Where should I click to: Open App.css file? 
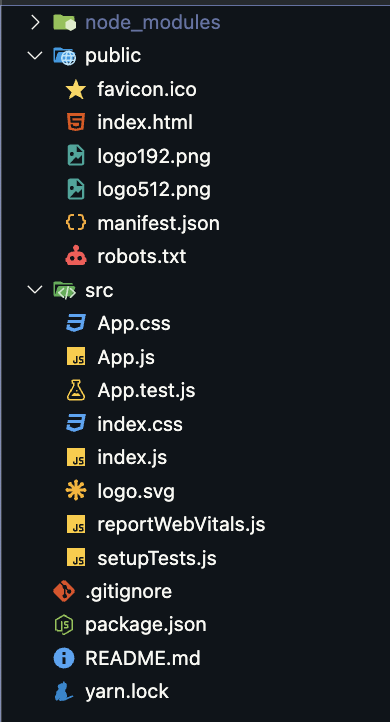click(x=134, y=325)
